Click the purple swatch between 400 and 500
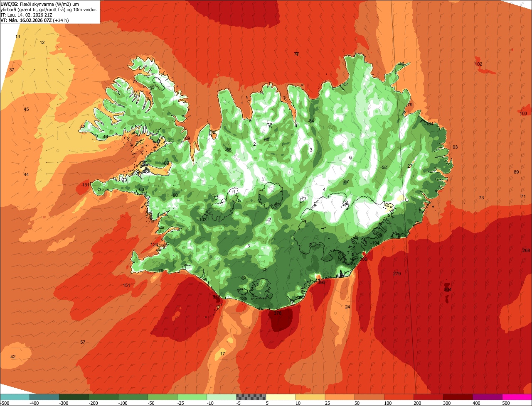Image resolution: width=532 pixels, height=406 pixels. pyautogui.click(x=487, y=397)
